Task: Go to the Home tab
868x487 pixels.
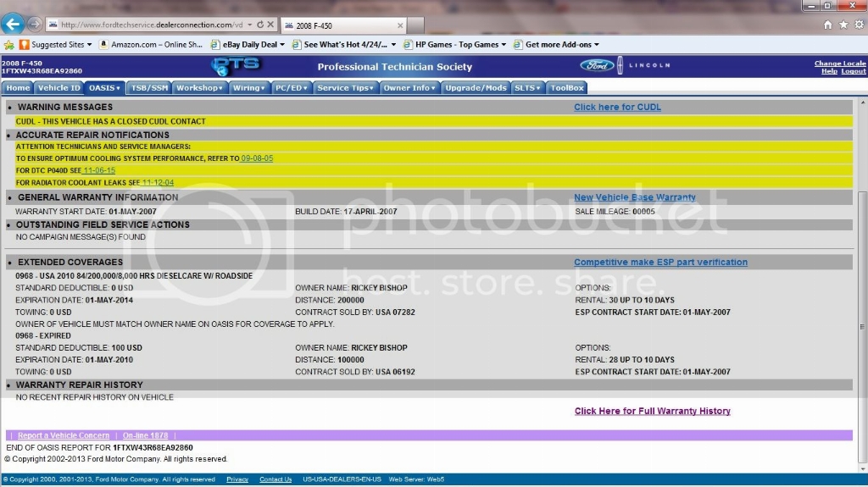Action: click(18, 88)
